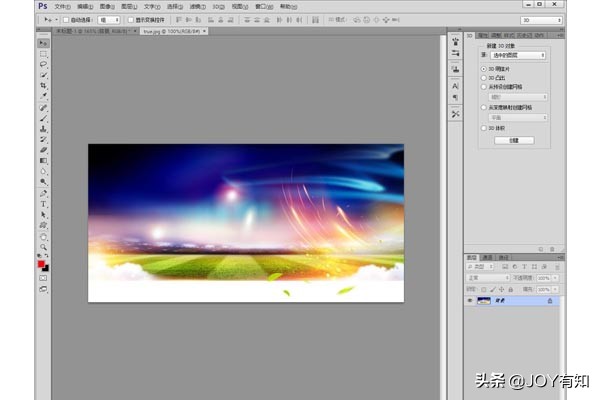Select the 3D 明信片 radio option
Viewport: 600px width, 400px height.
pos(484,69)
